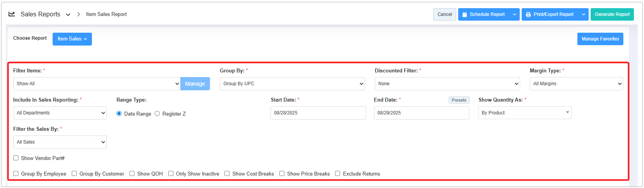
Task: Click the printer icon on Print/Export Report
Action: click(528, 14)
